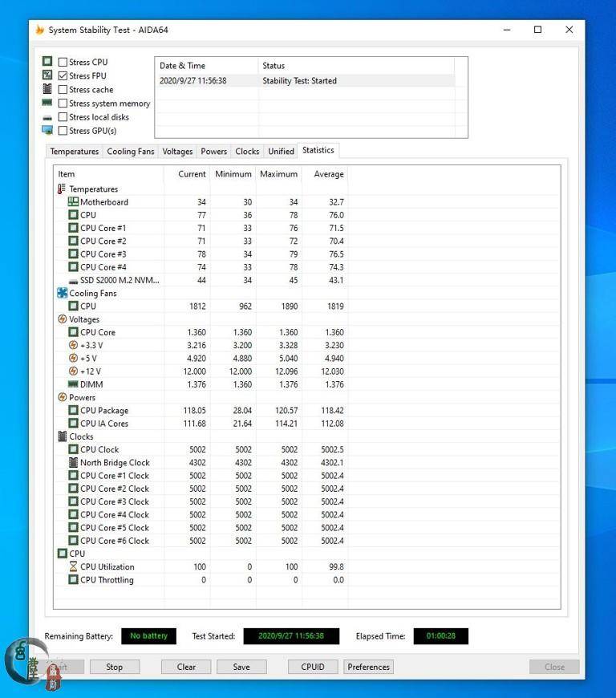616x698 pixels.
Task: Click the Powers group icon
Action: [63, 397]
